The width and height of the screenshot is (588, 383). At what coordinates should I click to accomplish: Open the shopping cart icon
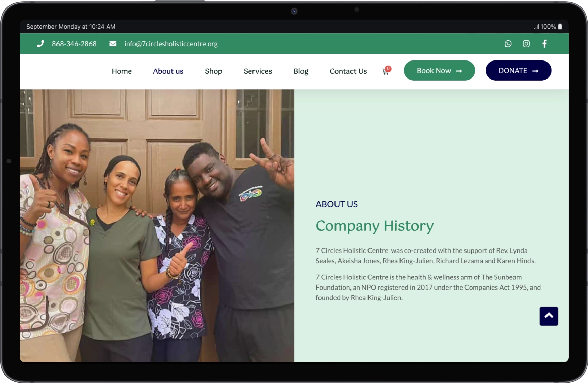click(x=386, y=71)
